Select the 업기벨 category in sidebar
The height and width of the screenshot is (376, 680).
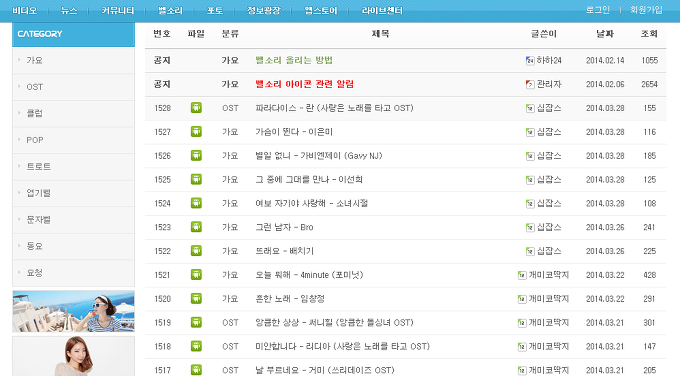pos(38,193)
